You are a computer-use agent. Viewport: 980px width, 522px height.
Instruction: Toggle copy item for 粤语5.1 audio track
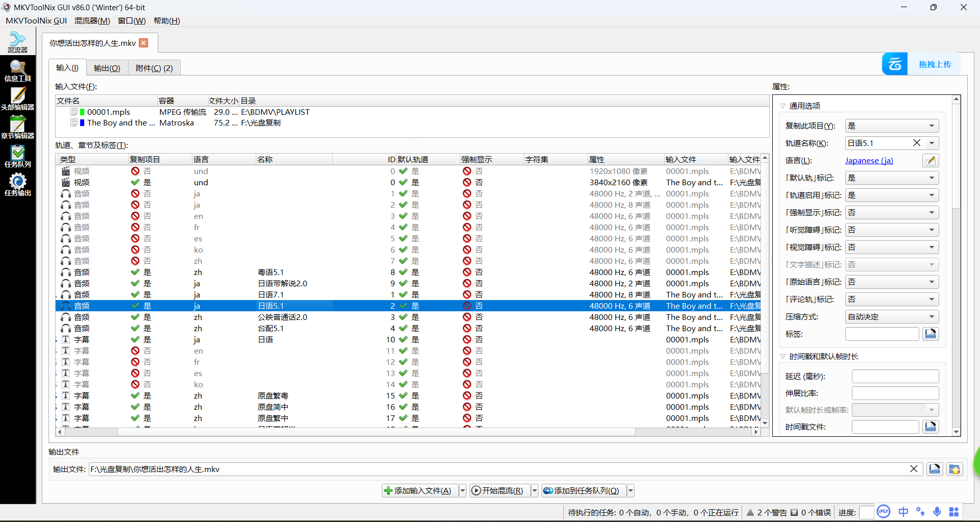pos(136,272)
